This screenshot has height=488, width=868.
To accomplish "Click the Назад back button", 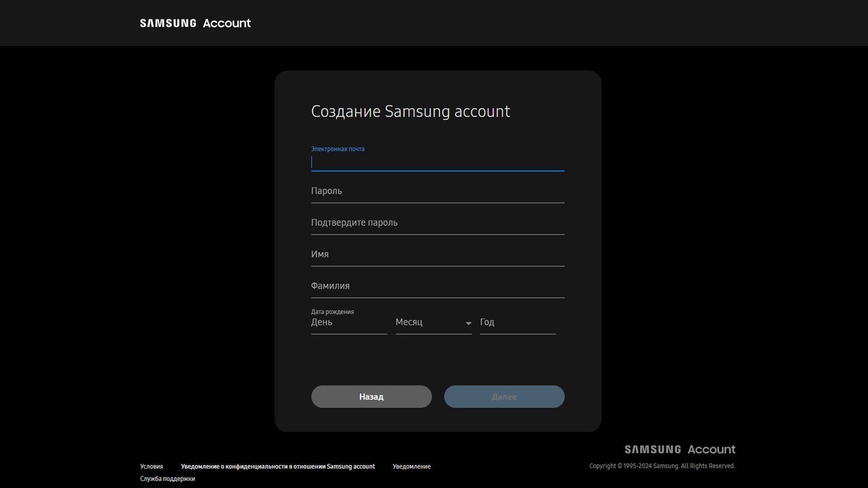I will (371, 396).
